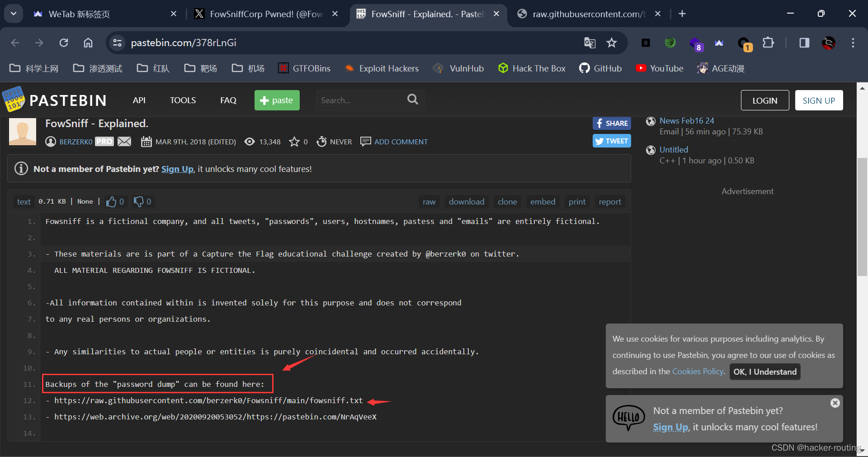Translate this page icon
This screenshot has width=868, height=457.
(x=590, y=43)
